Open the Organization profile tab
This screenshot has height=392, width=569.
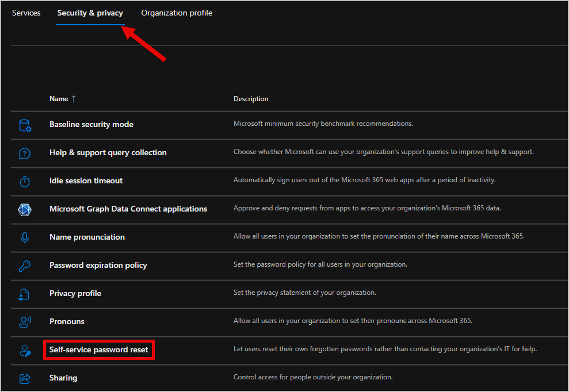(177, 13)
